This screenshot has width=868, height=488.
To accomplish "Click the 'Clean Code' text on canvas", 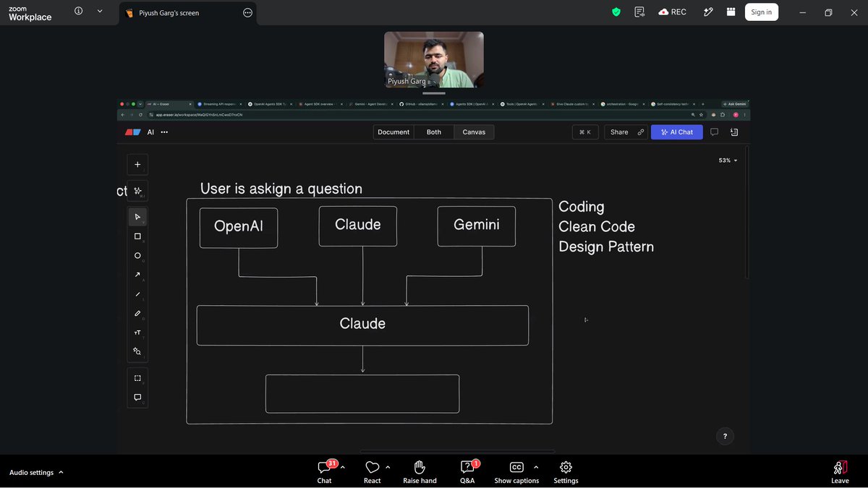I will click(x=597, y=227).
